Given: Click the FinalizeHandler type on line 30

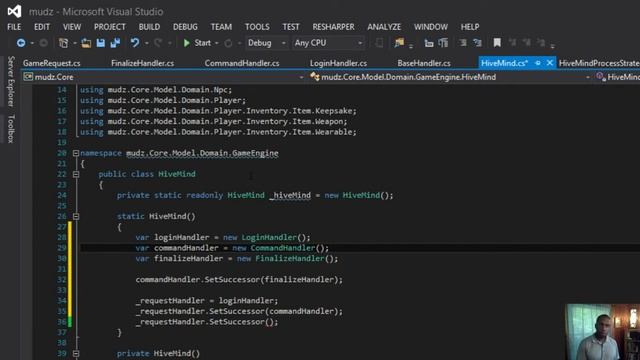Looking at the screenshot, I should click(x=290, y=258).
